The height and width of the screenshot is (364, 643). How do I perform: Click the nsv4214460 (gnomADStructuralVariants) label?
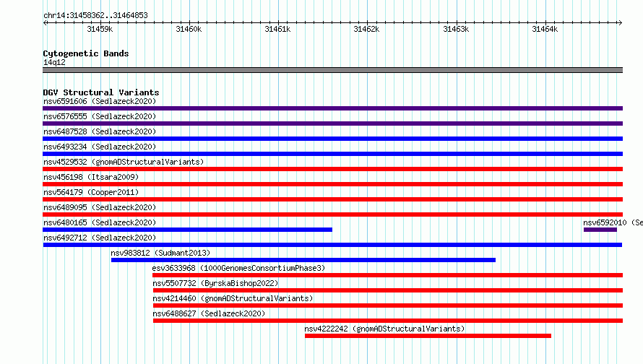(x=233, y=298)
